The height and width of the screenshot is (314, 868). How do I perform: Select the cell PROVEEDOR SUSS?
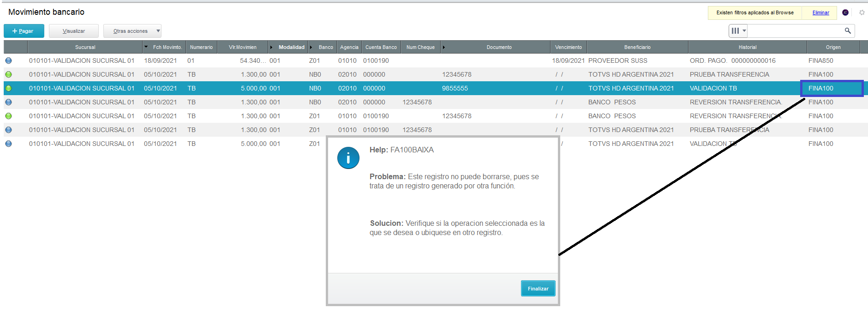click(x=618, y=60)
